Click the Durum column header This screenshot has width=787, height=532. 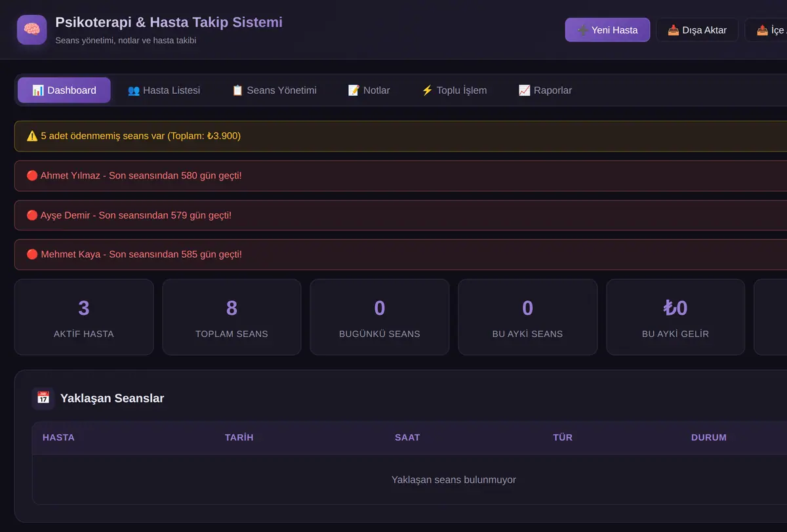coord(709,438)
